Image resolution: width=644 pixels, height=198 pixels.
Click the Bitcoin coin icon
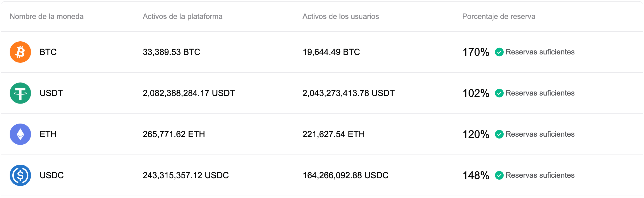pyautogui.click(x=20, y=52)
